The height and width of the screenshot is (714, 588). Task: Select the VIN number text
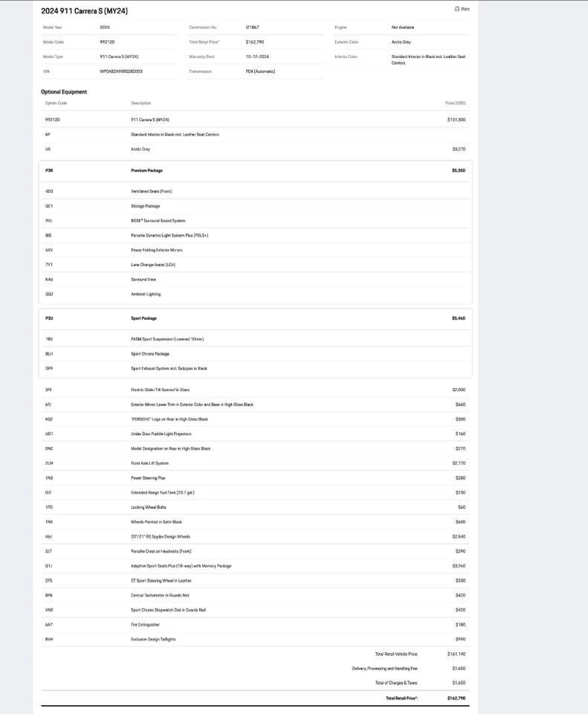[121, 71]
